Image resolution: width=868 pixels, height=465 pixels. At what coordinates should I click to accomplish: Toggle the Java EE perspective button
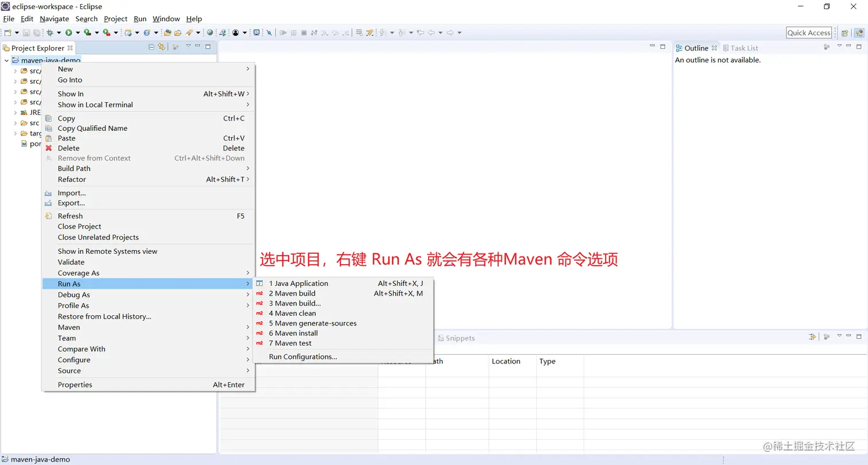pyautogui.click(x=858, y=33)
